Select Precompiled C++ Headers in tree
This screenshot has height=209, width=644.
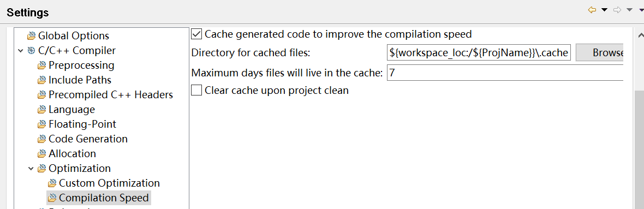click(x=110, y=95)
